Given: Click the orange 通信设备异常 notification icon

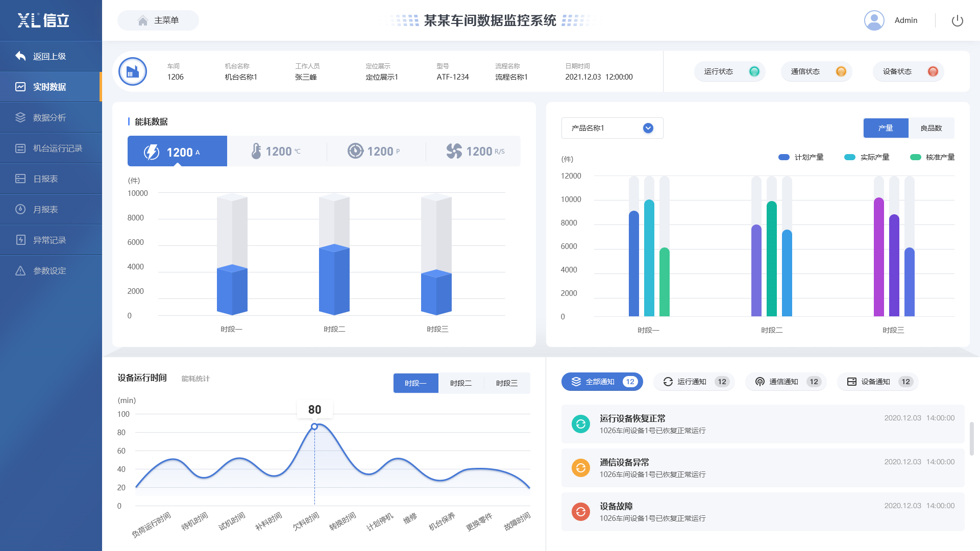Looking at the screenshot, I should (x=580, y=468).
